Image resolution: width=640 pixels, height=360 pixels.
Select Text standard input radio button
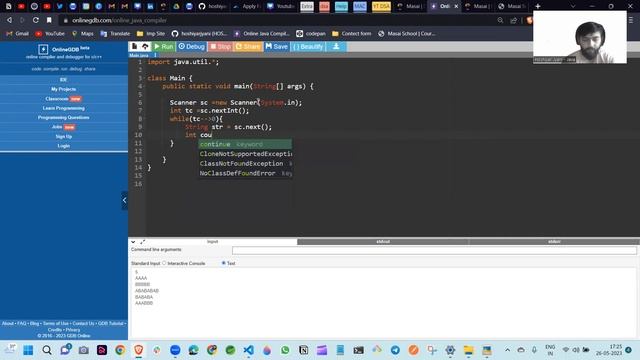[x=223, y=263]
